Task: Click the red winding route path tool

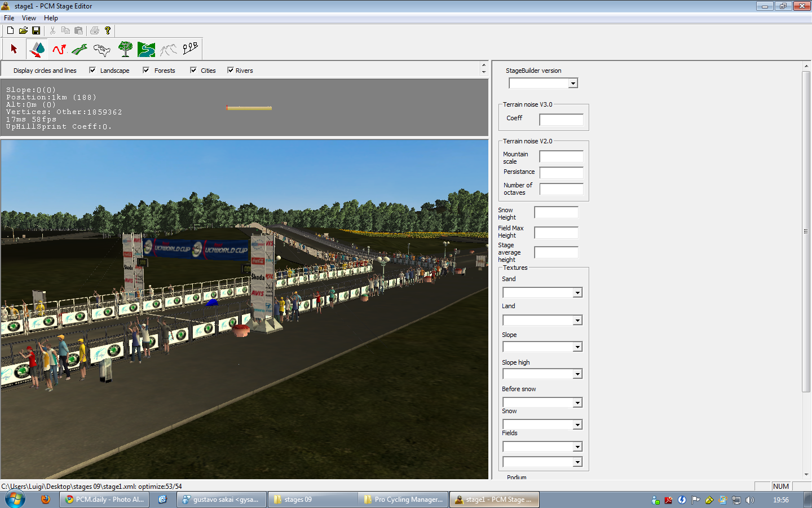Action: [59, 50]
